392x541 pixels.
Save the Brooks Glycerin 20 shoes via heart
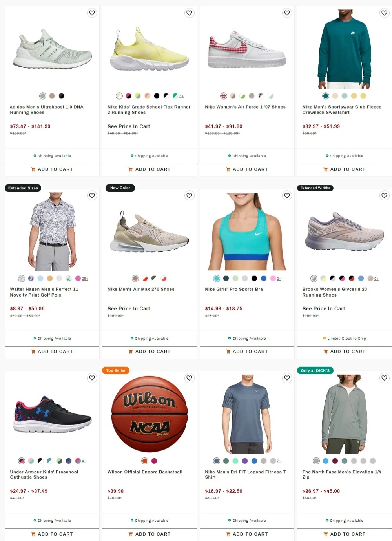[384, 195]
